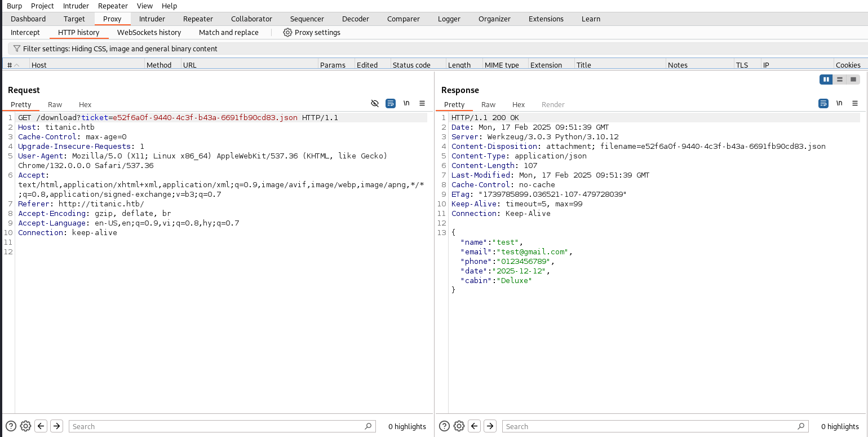Switch to the Repeater tool tab
This screenshot has height=437, width=868.
click(x=198, y=19)
